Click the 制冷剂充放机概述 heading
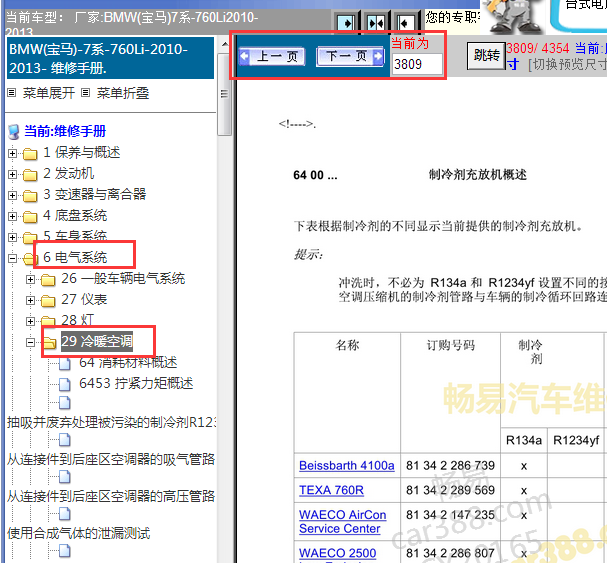Screen dimensions: 607x563 coord(477,175)
